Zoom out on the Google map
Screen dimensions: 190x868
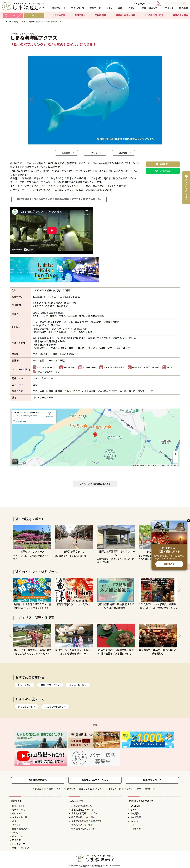175,460
